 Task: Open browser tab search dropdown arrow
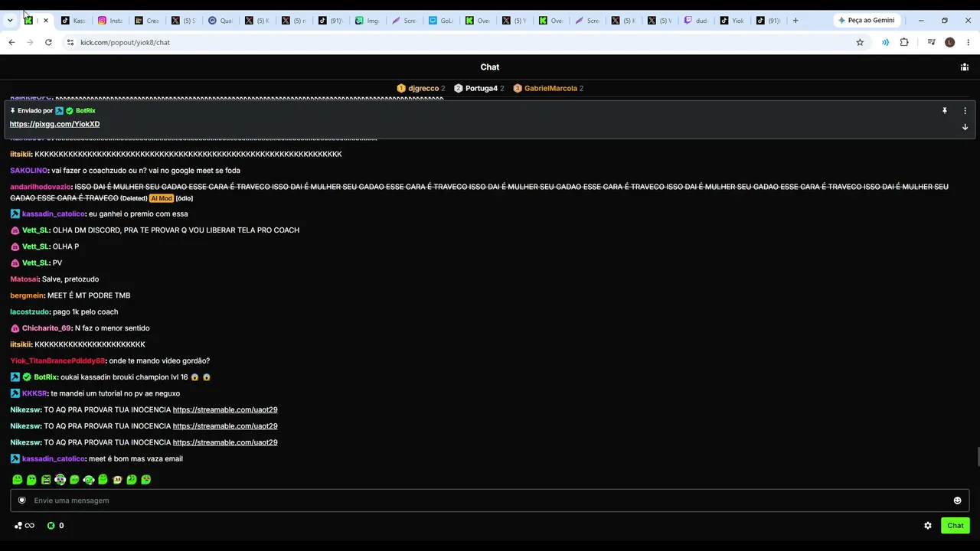10,21
